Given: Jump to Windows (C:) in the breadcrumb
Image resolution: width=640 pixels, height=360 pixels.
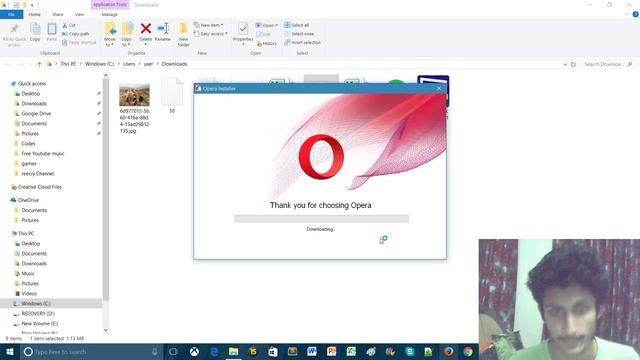Looking at the screenshot, I should coord(100,64).
